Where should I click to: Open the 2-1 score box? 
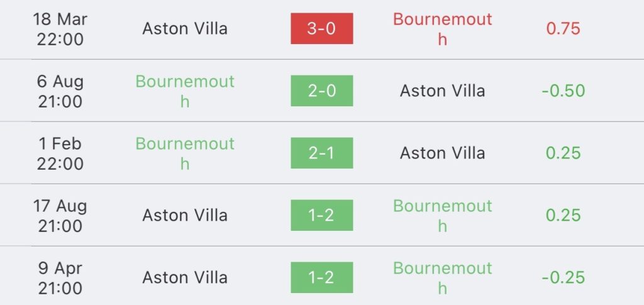tap(321, 153)
